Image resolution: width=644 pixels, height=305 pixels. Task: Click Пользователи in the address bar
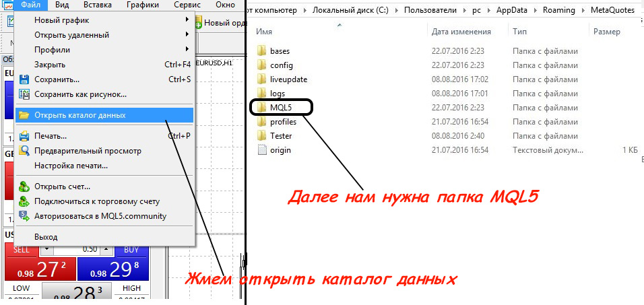click(x=431, y=10)
